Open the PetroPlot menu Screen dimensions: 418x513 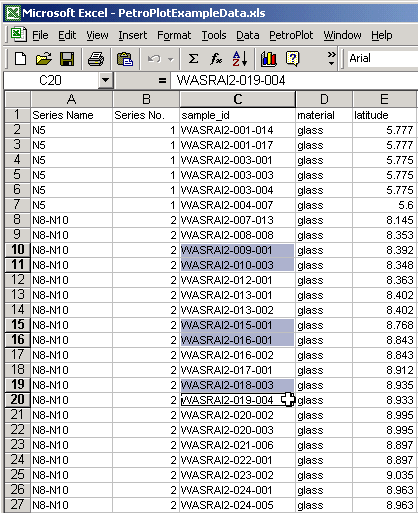[x=291, y=35]
